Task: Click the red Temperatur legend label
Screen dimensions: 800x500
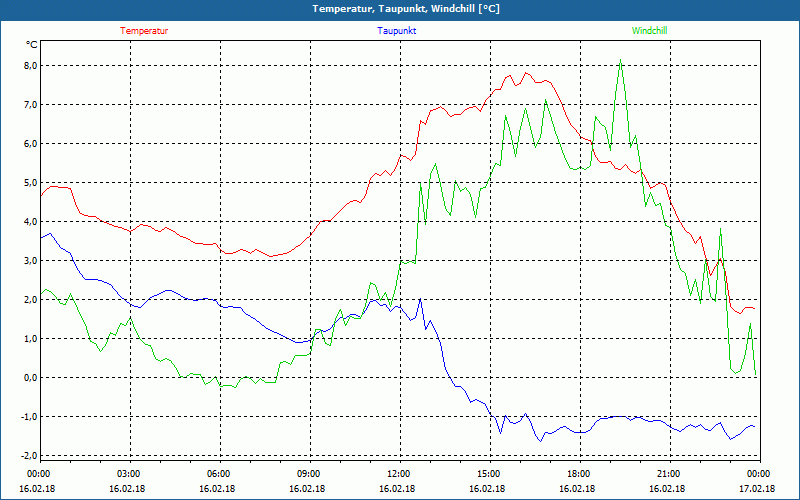Action: click(144, 31)
